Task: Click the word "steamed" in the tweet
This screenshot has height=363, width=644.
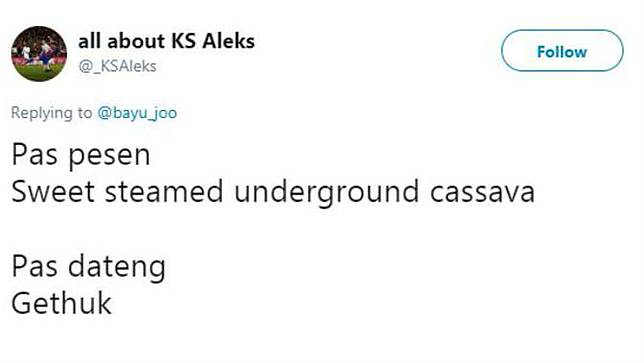Action: click(164, 191)
